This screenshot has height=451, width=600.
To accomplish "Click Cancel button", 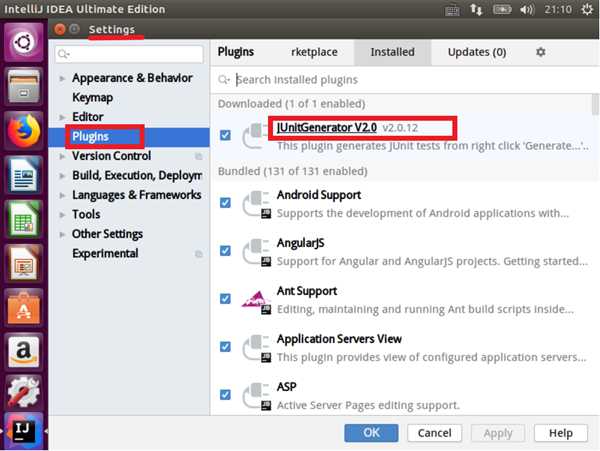I will pos(434,433).
